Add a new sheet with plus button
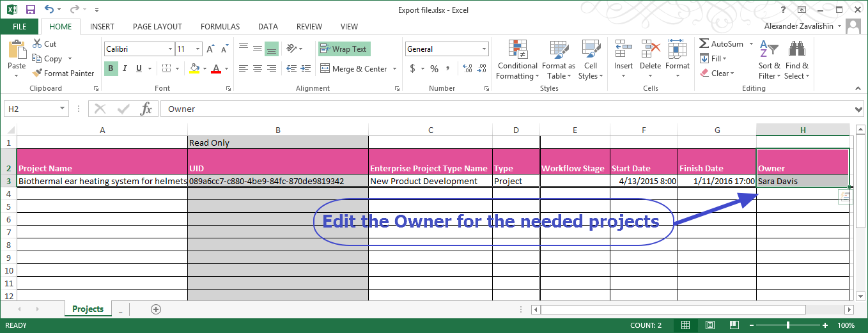Image resolution: width=868 pixels, height=333 pixels. click(155, 309)
